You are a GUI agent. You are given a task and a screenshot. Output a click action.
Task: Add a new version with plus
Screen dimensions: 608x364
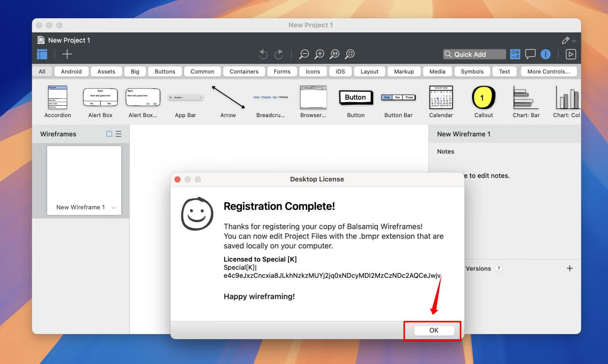tap(570, 268)
